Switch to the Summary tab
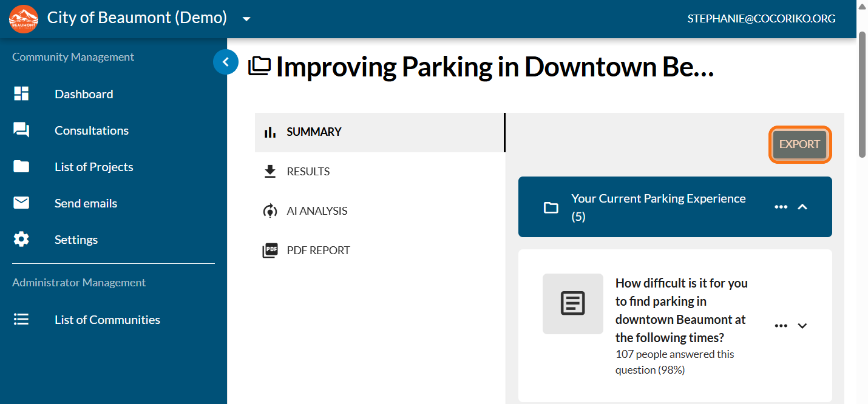Image resolution: width=868 pixels, height=404 pixels. click(314, 132)
